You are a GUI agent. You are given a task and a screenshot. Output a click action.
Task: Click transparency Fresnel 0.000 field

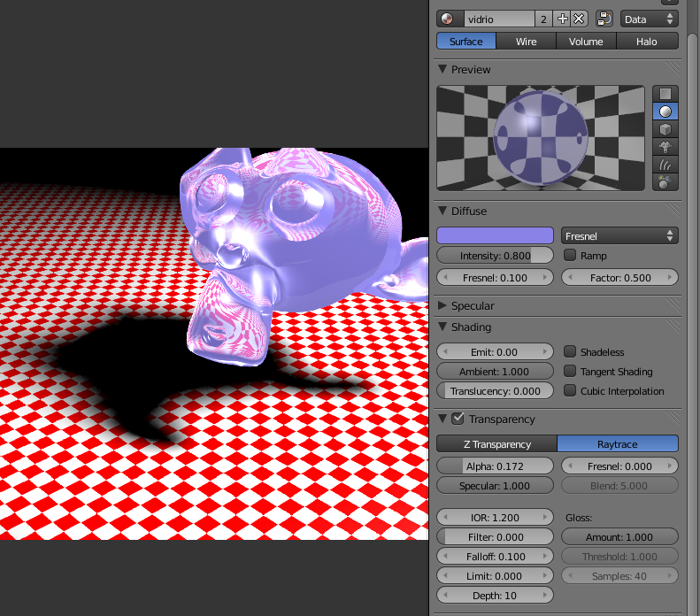coord(619,466)
